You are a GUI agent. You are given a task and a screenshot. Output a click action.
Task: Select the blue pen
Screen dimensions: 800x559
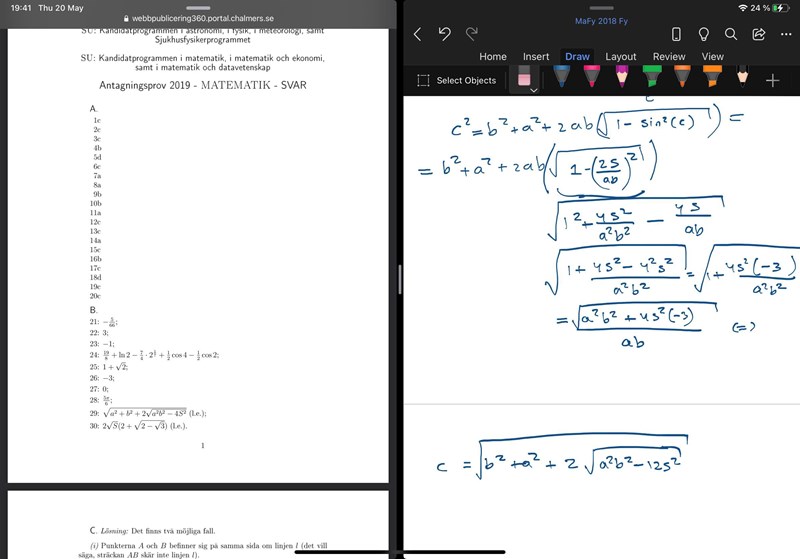[562, 78]
